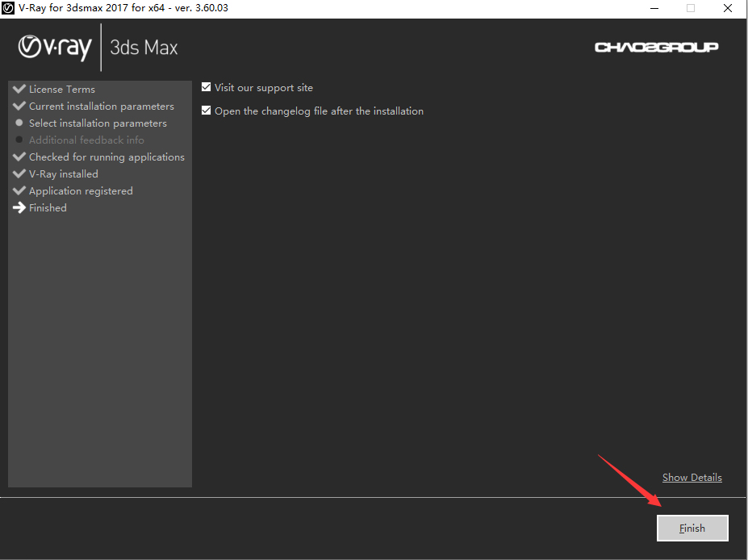Select the License Terms step text
Viewport: 748px width, 560px height.
tap(62, 90)
